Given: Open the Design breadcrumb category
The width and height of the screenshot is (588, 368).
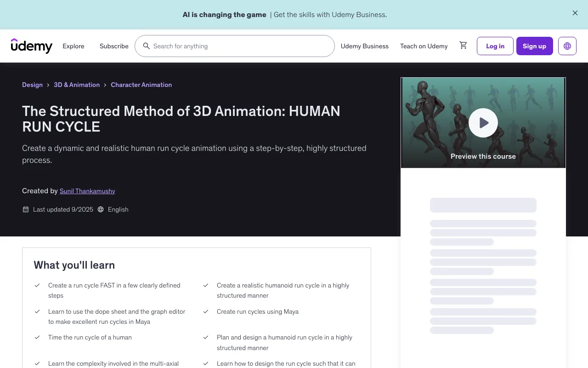Looking at the screenshot, I should pyautogui.click(x=32, y=85).
